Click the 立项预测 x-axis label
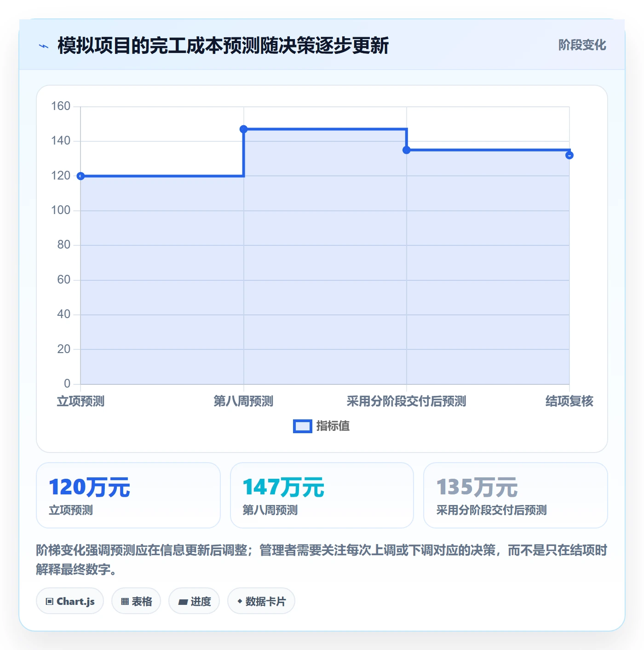This screenshot has width=644, height=650. 80,401
